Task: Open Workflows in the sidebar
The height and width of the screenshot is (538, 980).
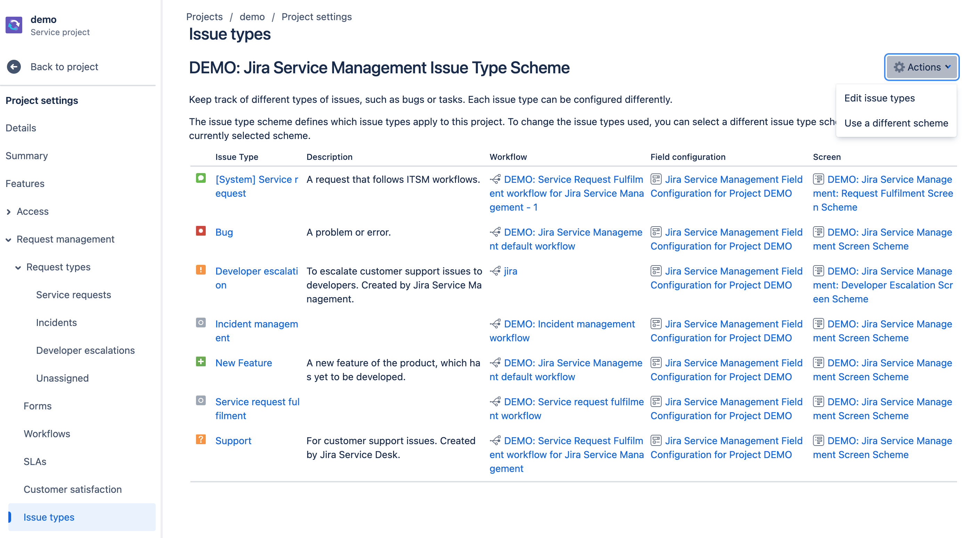Action: point(47,434)
